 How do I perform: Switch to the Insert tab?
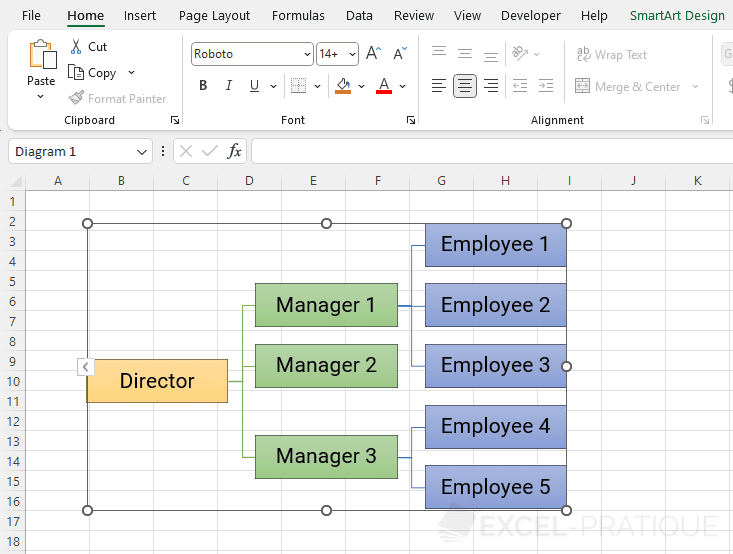pos(140,15)
